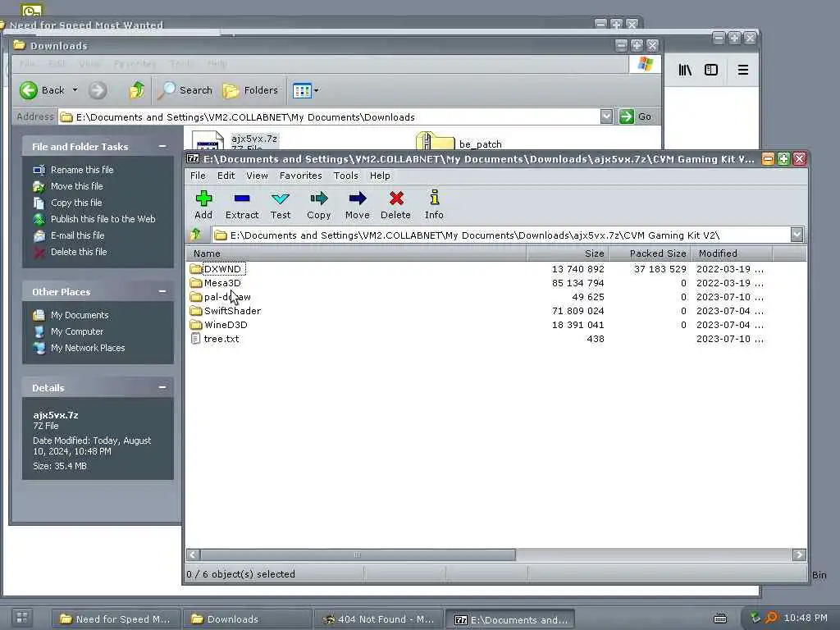
Task: Click Copy this file link
Action: [x=76, y=203]
